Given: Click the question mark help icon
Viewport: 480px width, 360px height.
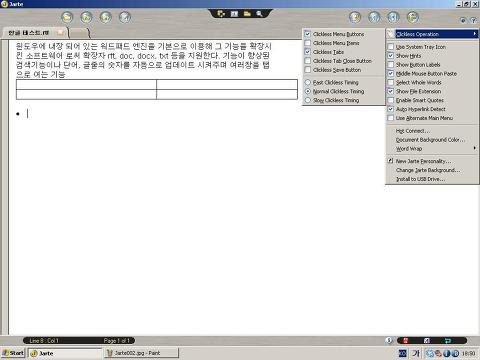Looking at the screenshot, I should coord(473,20).
